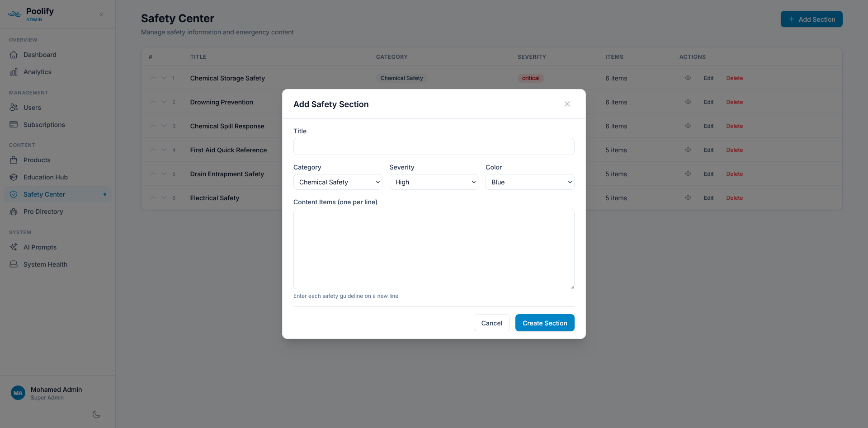This screenshot has width=868, height=428.
Task: Open Pro Directory in sidebar
Action: tap(57, 212)
